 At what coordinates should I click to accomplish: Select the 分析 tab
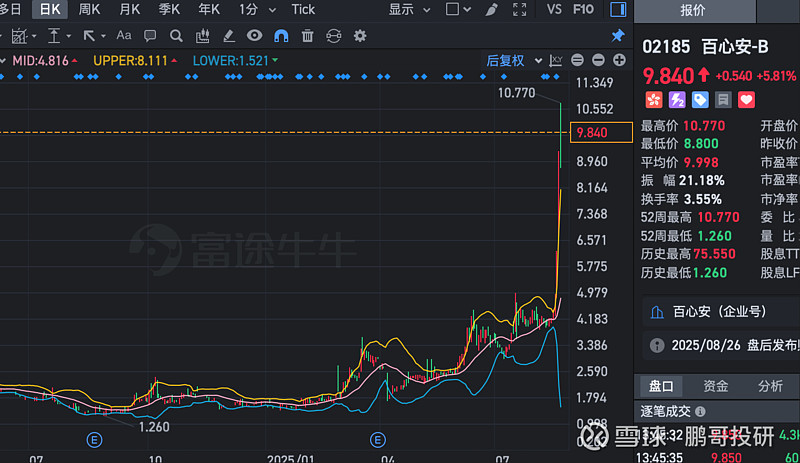(x=770, y=386)
